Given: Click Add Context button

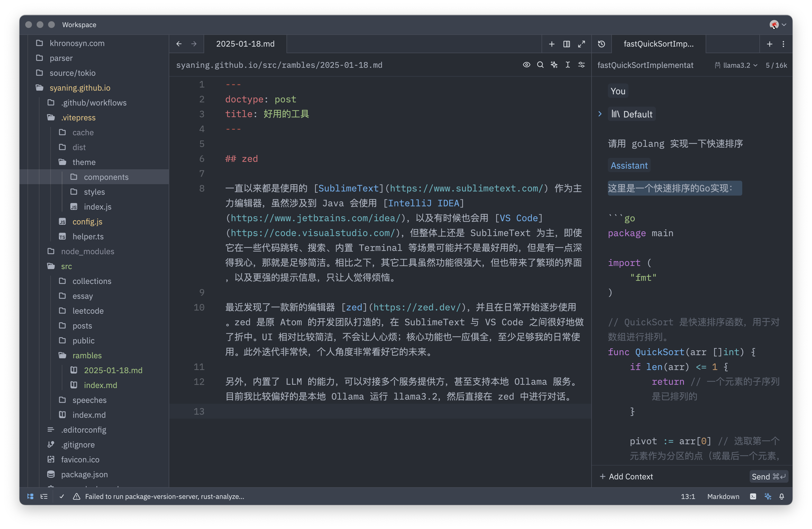Looking at the screenshot, I should pyautogui.click(x=626, y=476).
